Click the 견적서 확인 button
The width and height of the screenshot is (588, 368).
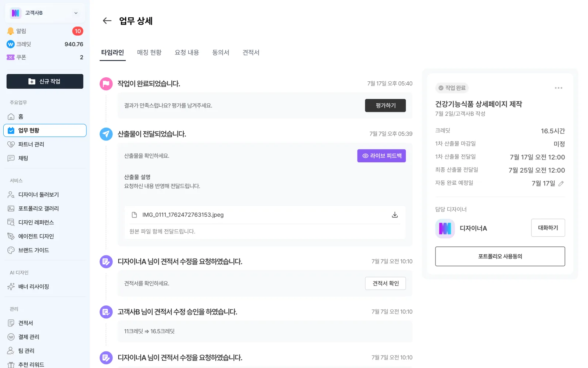pyautogui.click(x=385, y=283)
